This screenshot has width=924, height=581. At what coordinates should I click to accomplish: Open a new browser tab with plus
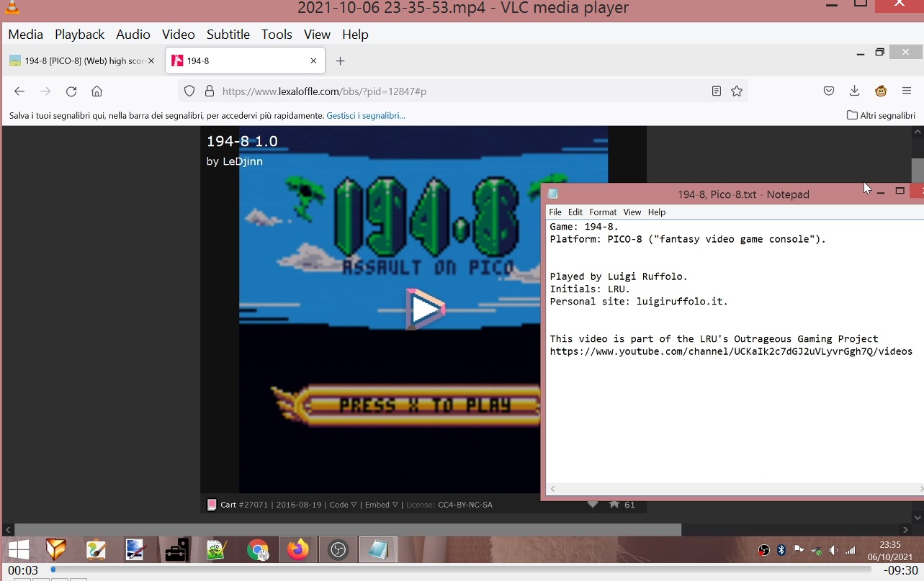click(x=341, y=61)
